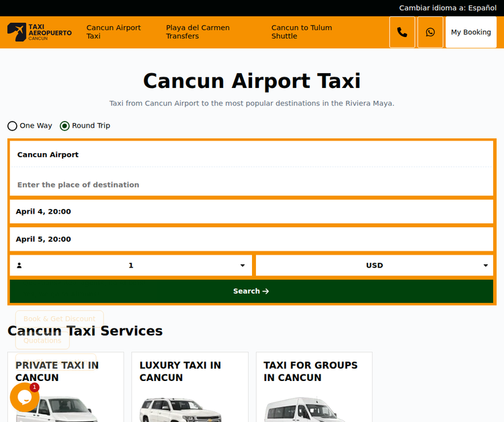Image resolution: width=504 pixels, height=422 pixels.
Task: Open Private Taxi in Cancun card
Action: click(66, 387)
